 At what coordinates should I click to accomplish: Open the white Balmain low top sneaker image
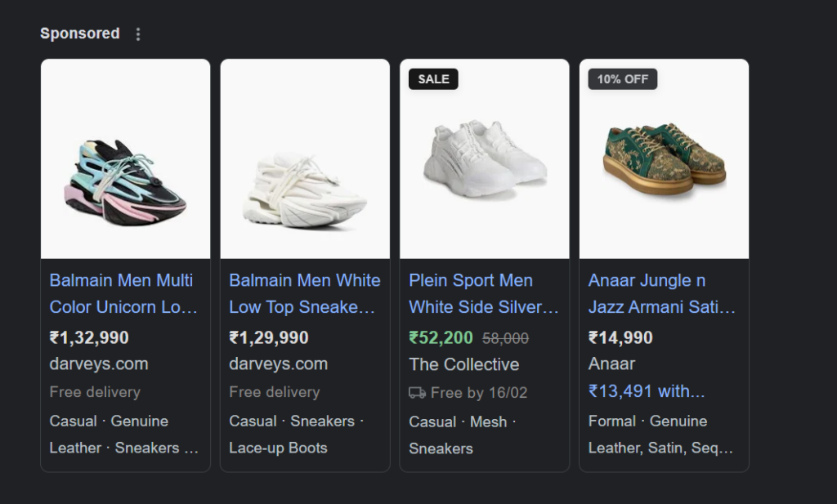[x=305, y=159]
